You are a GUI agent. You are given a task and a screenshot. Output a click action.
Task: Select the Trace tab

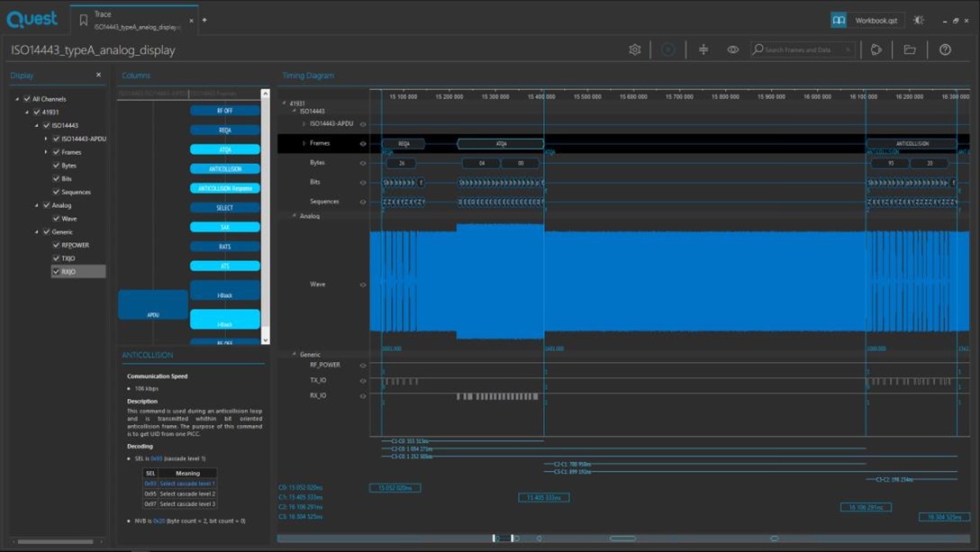pos(135,20)
